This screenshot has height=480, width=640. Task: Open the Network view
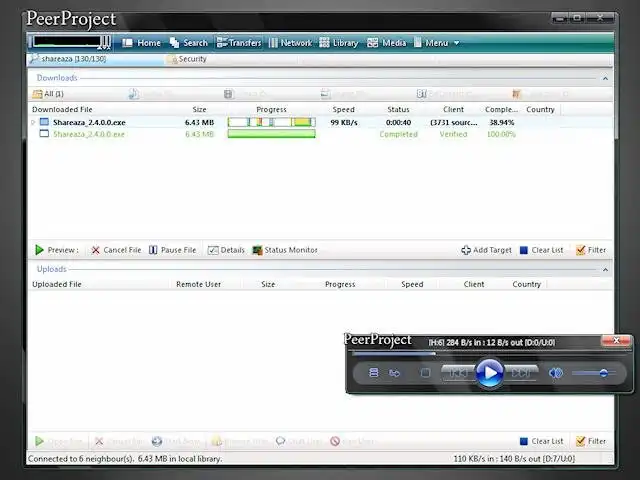[x=290, y=43]
